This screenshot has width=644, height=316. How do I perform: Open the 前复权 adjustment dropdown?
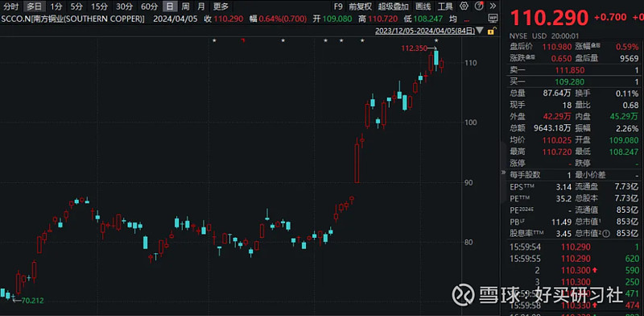coord(360,6)
